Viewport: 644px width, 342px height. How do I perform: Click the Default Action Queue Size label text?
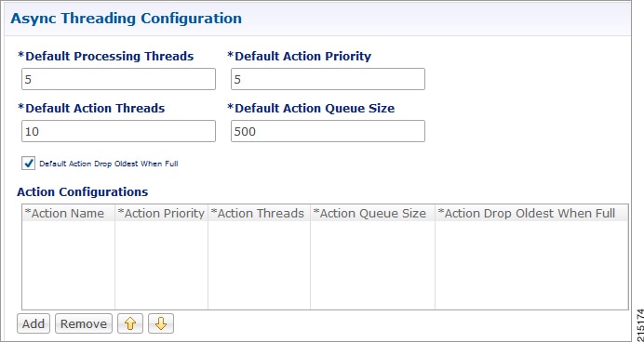click(311, 108)
